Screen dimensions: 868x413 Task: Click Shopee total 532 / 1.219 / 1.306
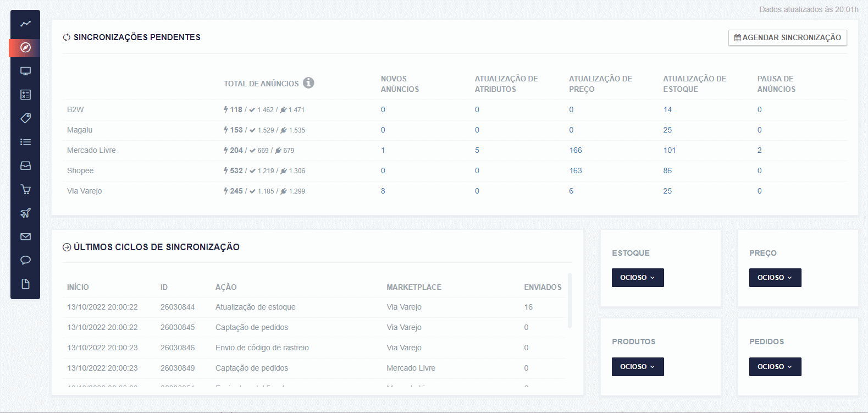tap(264, 170)
